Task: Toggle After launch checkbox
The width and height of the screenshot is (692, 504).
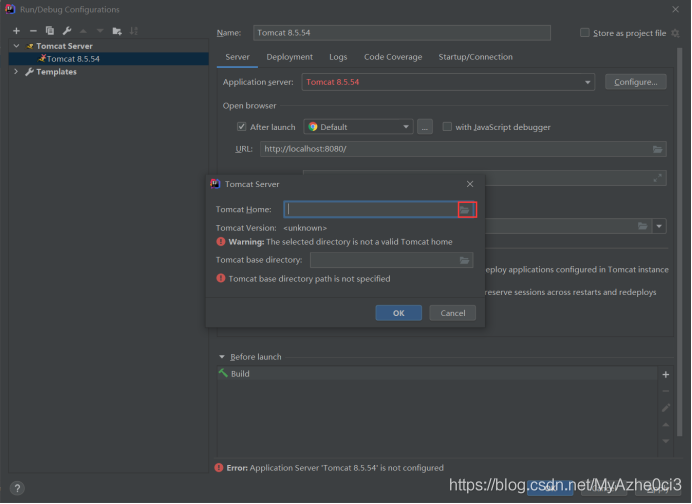Action: tap(241, 127)
